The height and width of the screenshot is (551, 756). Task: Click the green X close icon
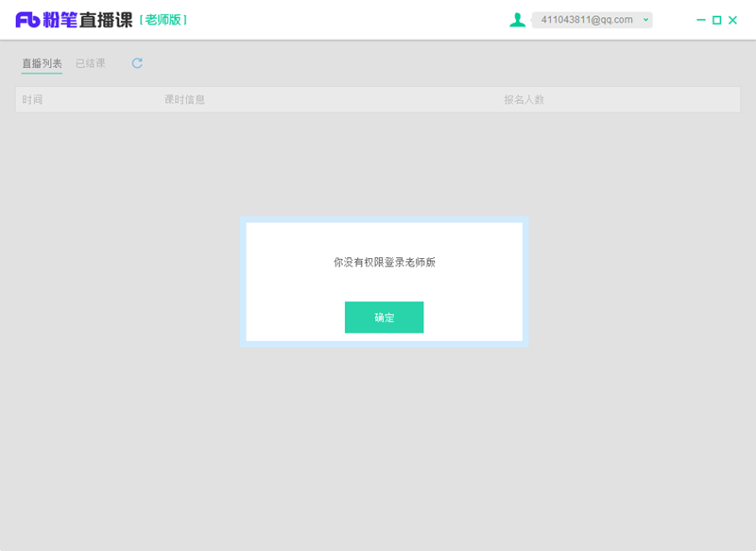(733, 19)
